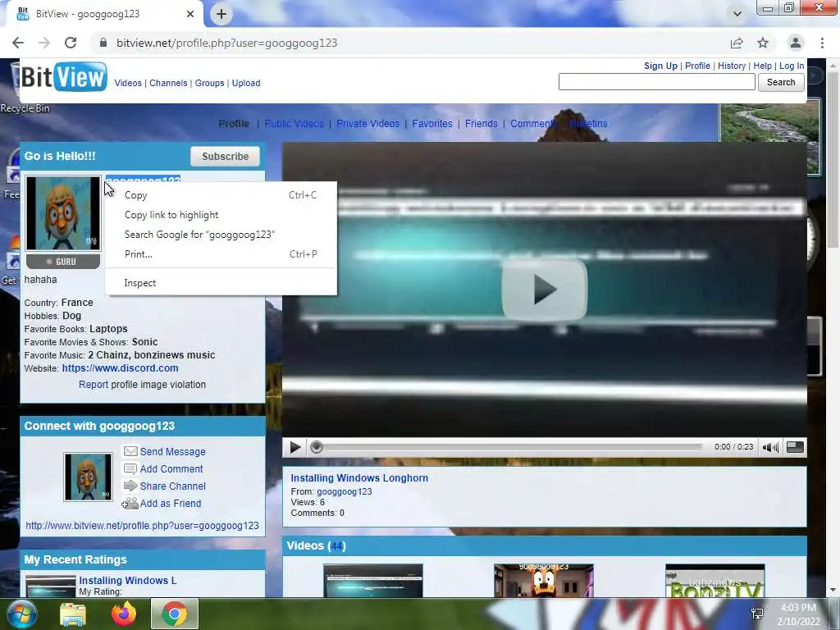This screenshot has height=630, width=840.
Task: Click the Chrome taskbar button
Action: point(175,614)
